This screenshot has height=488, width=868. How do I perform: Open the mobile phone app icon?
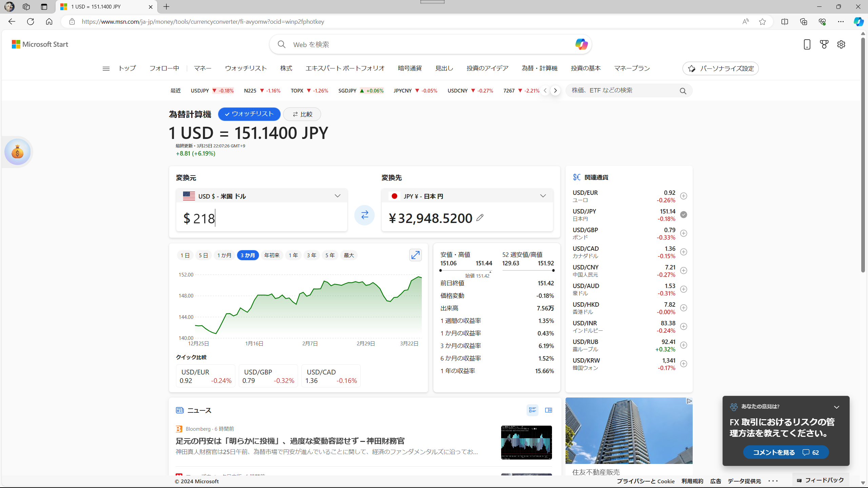pos(807,44)
